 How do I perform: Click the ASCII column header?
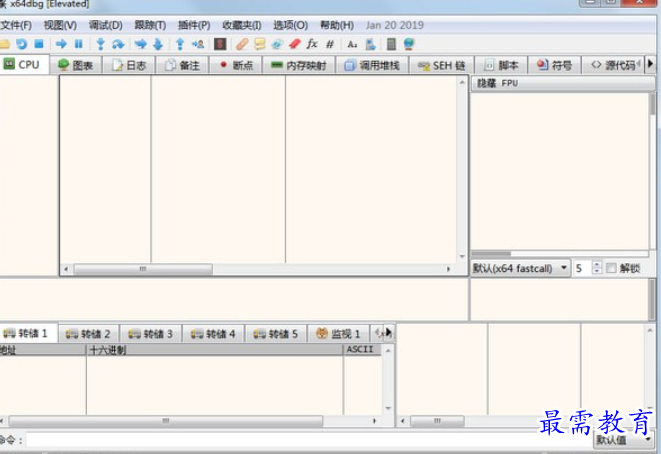click(363, 350)
